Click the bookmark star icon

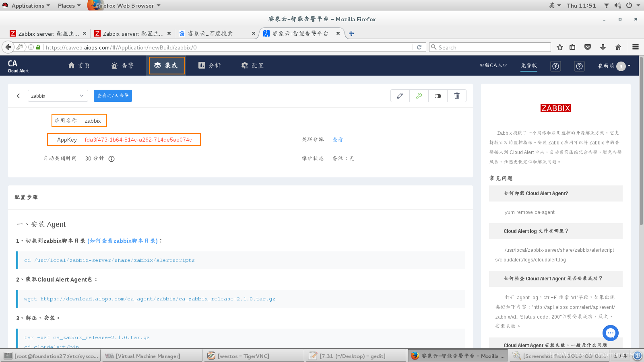559,47
